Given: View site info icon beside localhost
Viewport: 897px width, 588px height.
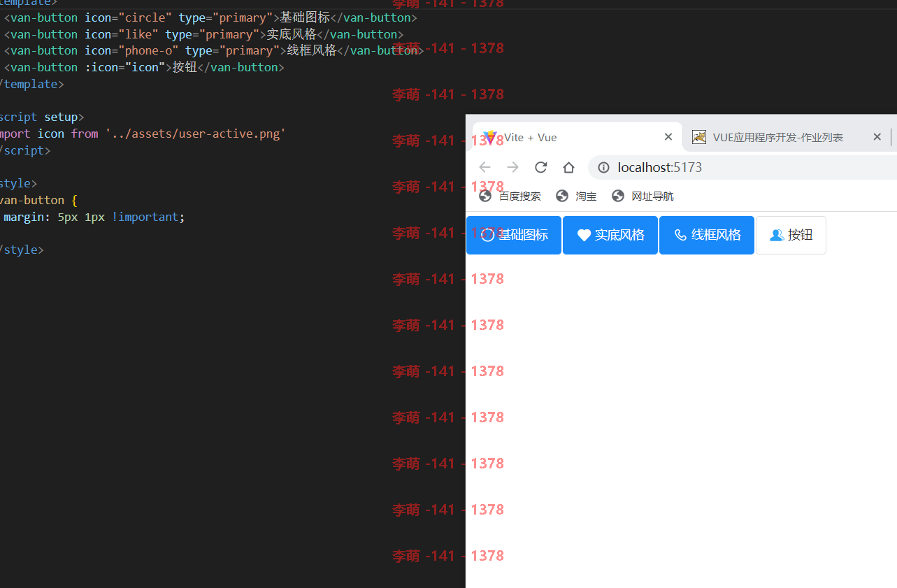Looking at the screenshot, I should point(604,168).
